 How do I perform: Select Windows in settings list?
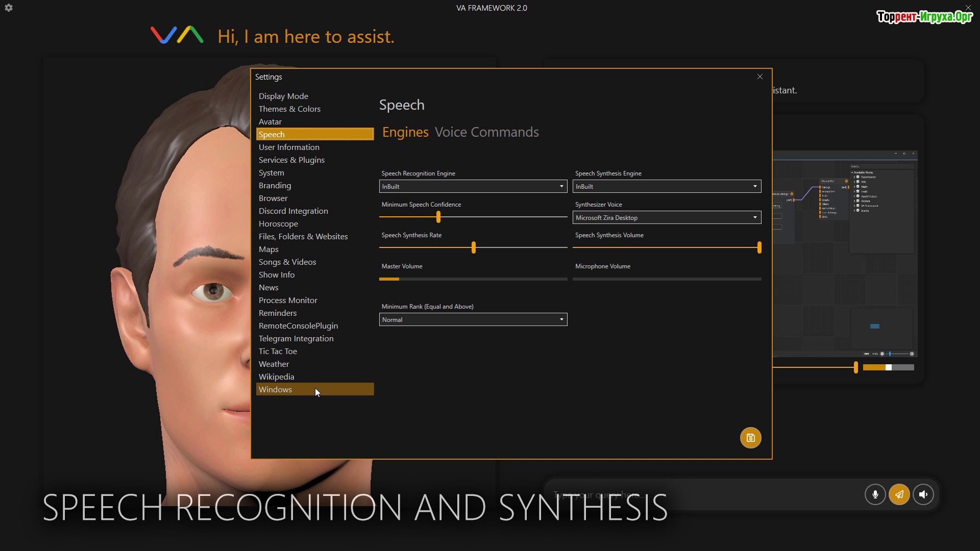pyautogui.click(x=276, y=389)
